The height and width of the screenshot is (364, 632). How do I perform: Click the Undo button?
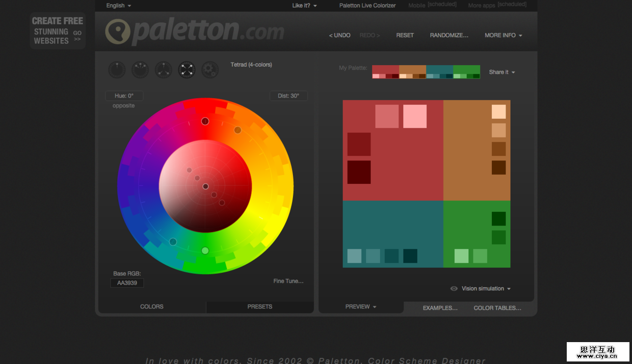[x=339, y=36]
